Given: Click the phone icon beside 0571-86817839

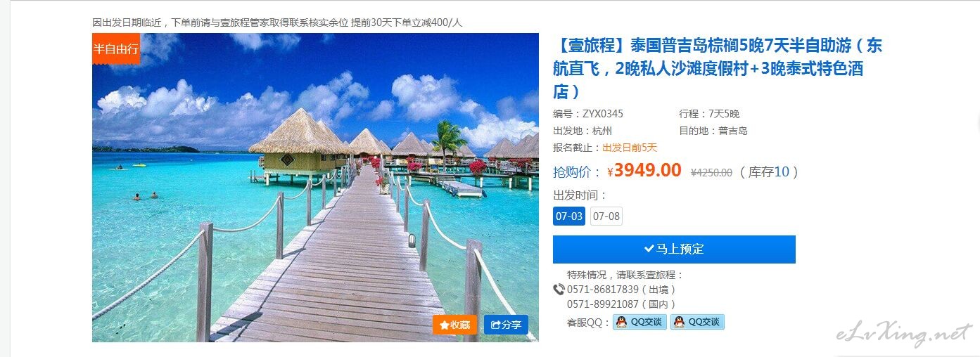Looking at the screenshot, I should pos(559,290).
